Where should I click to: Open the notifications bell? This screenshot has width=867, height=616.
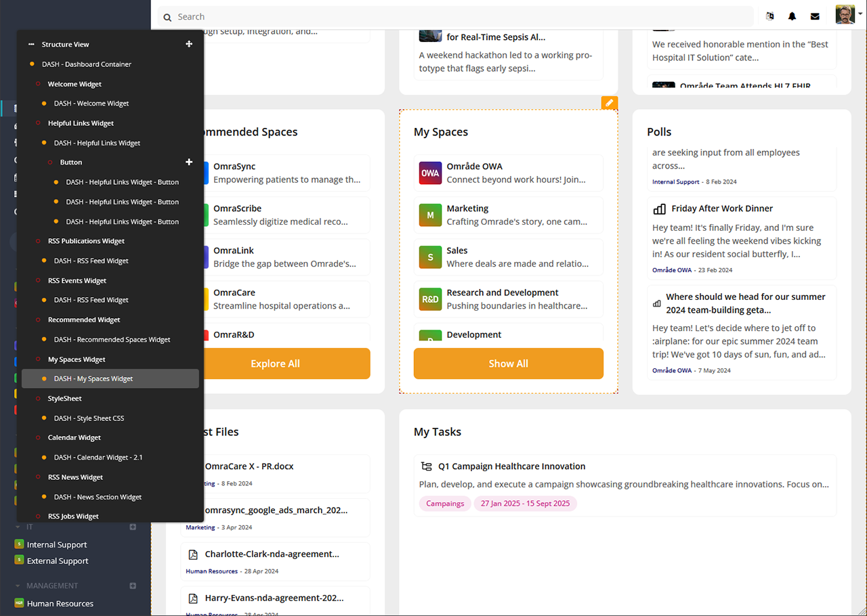pos(792,16)
